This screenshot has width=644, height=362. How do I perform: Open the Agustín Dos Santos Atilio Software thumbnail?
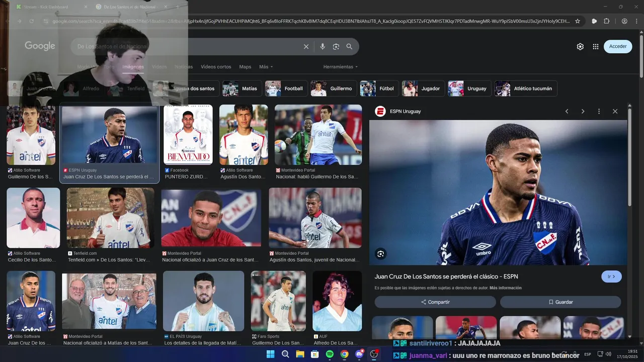point(244,135)
